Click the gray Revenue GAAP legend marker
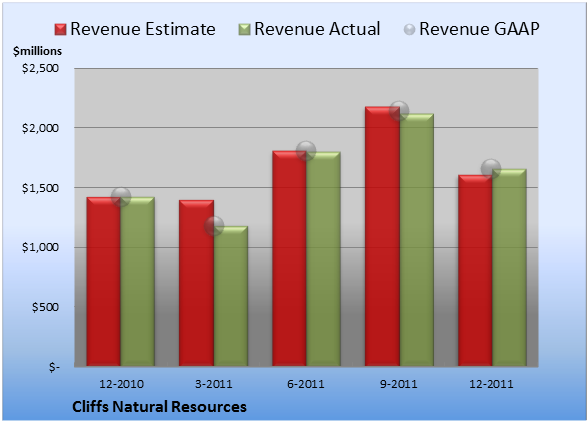The height and width of the screenshot is (422, 588). [409, 30]
